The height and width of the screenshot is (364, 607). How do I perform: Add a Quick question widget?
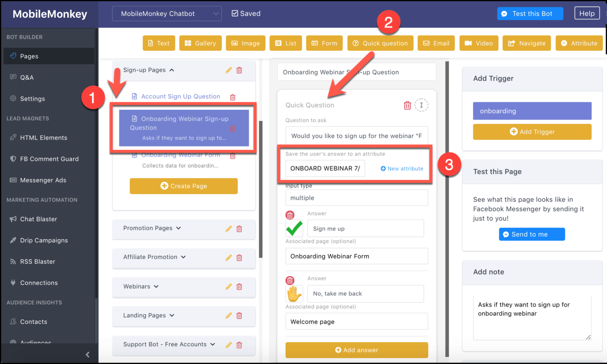(x=380, y=43)
